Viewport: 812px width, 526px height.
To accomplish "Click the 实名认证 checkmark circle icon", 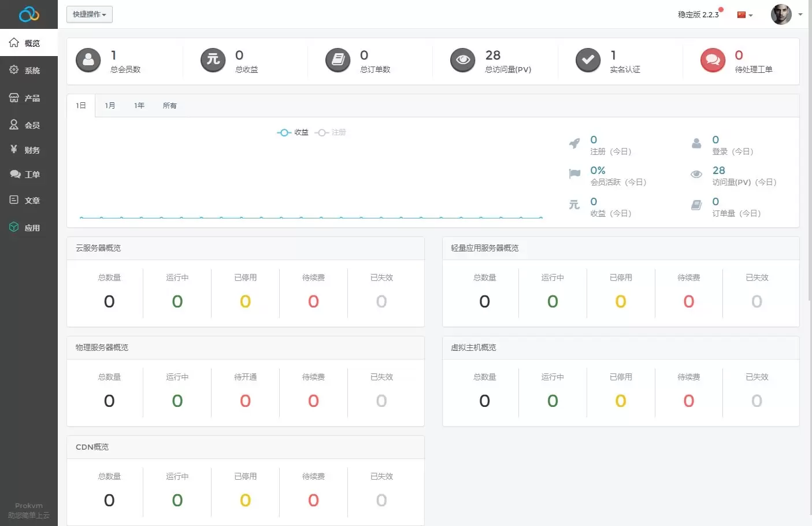I will click(x=588, y=60).
